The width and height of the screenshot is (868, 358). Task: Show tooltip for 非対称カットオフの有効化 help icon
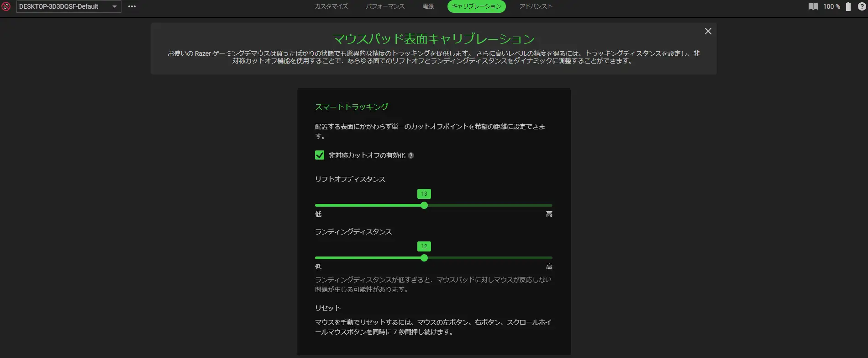[x=411, y=155]
